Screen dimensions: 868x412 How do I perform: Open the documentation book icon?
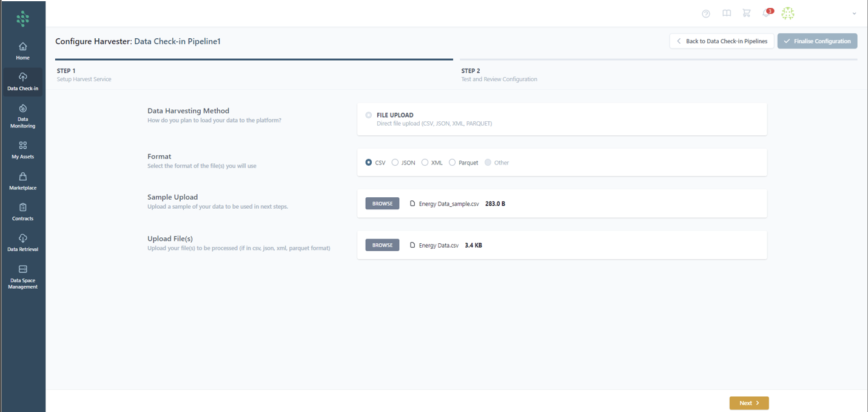(x=726, y=13)
